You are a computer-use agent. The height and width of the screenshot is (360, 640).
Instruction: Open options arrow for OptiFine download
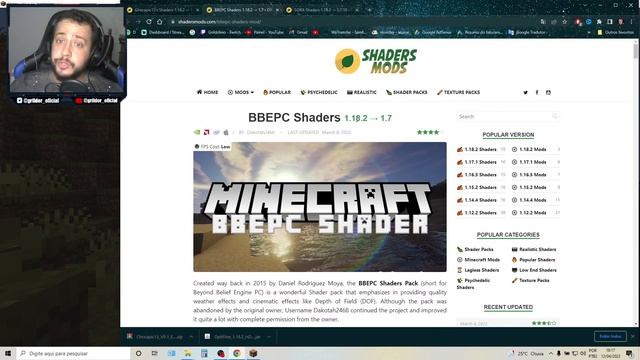pyautogui.click(x=269, y=337)
